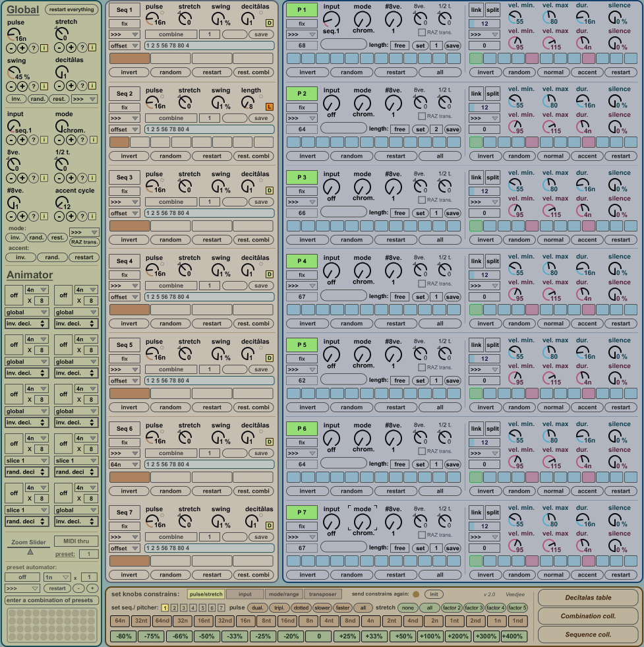Open the Decitalas table
This screenshot has height=647, width=644.
(x=588, y=598)
